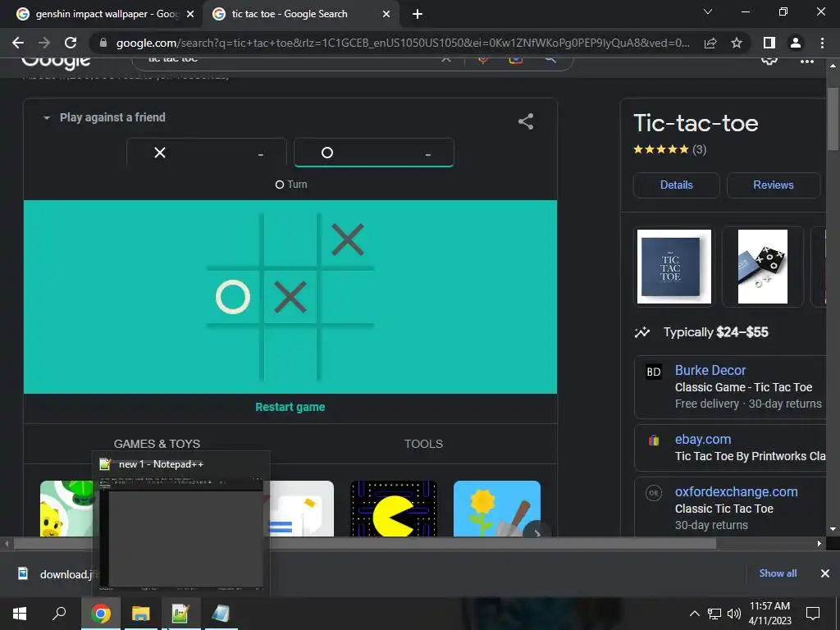Open the Details tab for Tic-tac-toe

pos(676,185)
